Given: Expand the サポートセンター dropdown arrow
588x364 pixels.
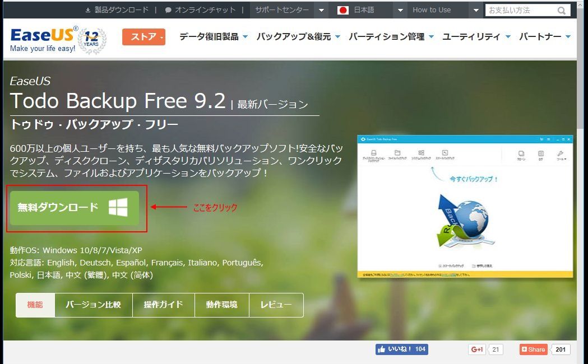Looking at the screenshot, I should [x=321, y=10].
